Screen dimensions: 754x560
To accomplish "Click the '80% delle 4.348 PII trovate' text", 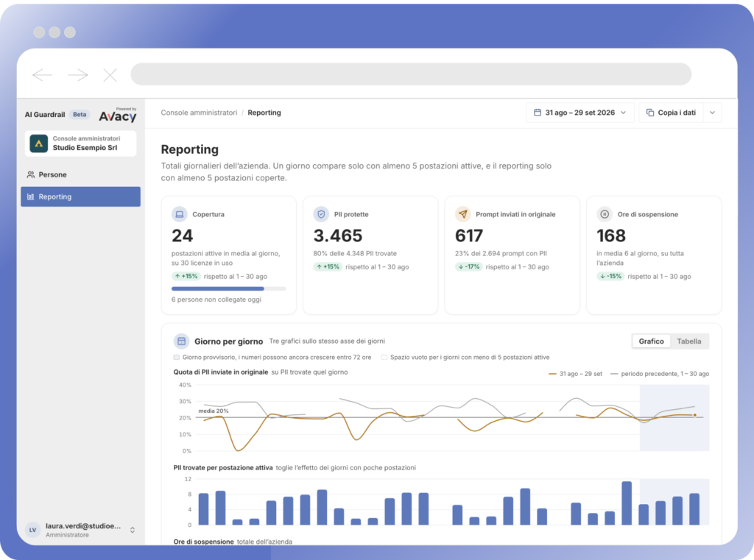I will point(355,253).
